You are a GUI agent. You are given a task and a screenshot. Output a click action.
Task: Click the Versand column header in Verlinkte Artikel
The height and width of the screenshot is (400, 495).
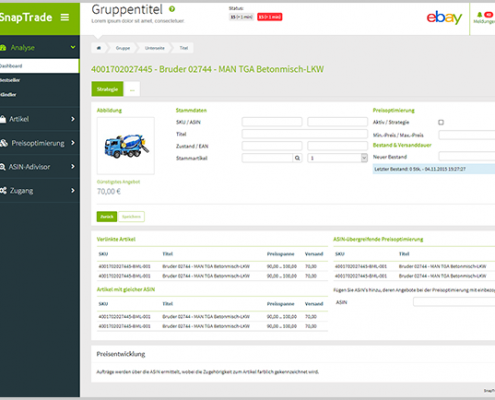click(x=314, y=254)
